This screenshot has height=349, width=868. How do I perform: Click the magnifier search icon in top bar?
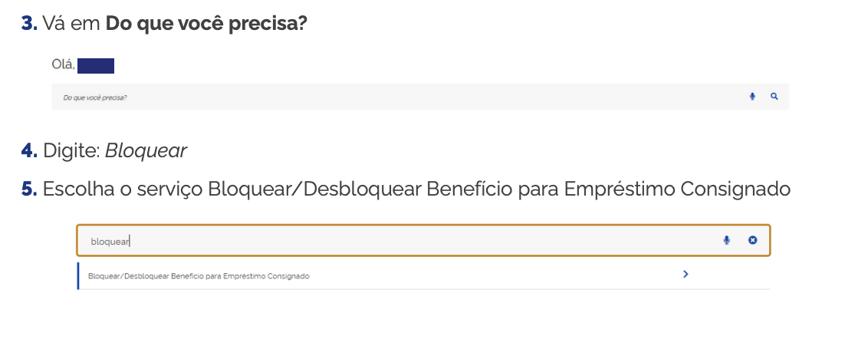tap(774, 97)
